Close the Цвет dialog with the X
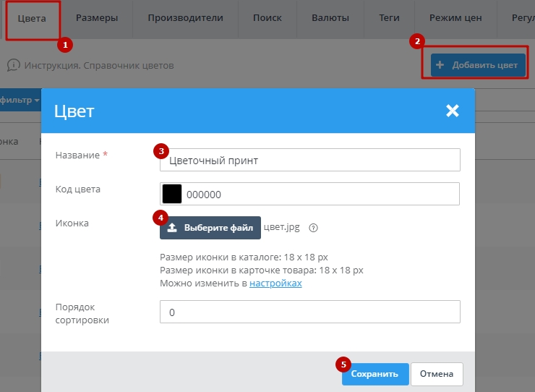 [x=453, y=111]
